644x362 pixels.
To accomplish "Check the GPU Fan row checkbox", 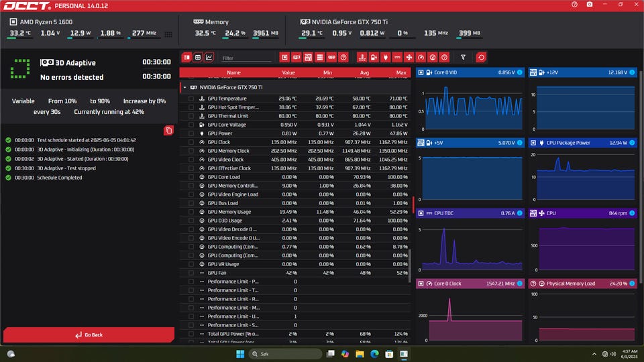I will tap(191, 273).
